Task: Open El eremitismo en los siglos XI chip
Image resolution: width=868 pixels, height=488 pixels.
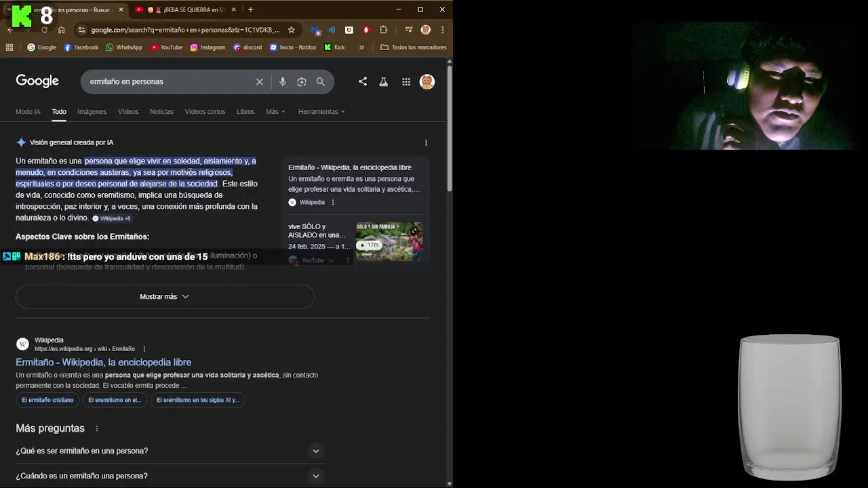Action: [198, 400]
